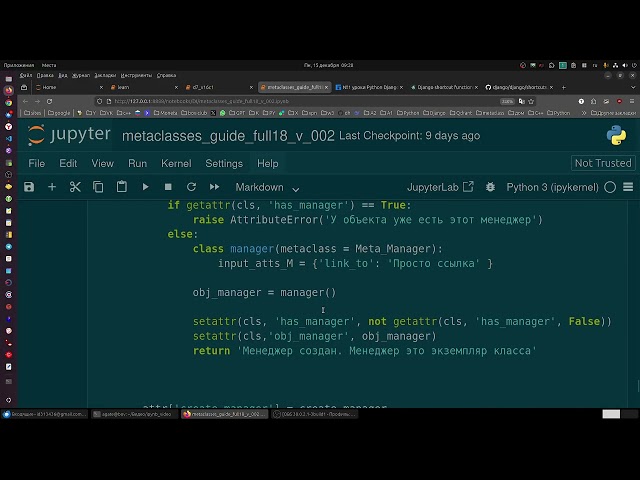
Task: Reset the page zoom level badge
Action: click(507, 101)
